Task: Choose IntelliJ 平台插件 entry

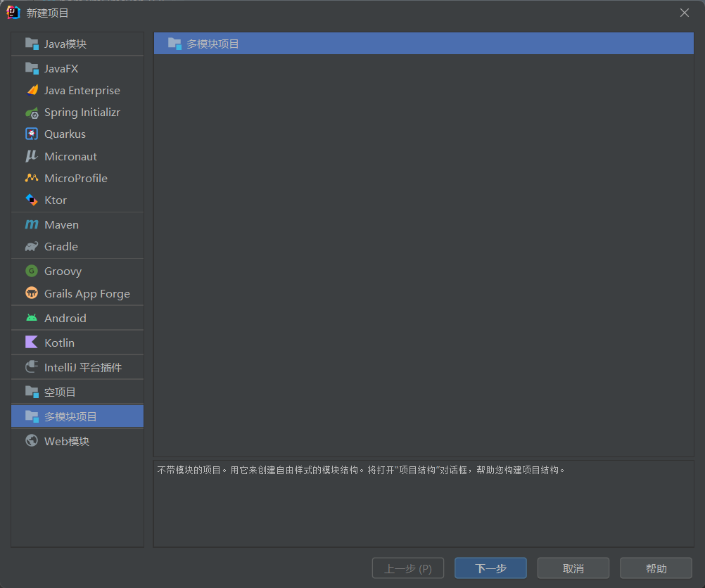Action: (77, 367)
